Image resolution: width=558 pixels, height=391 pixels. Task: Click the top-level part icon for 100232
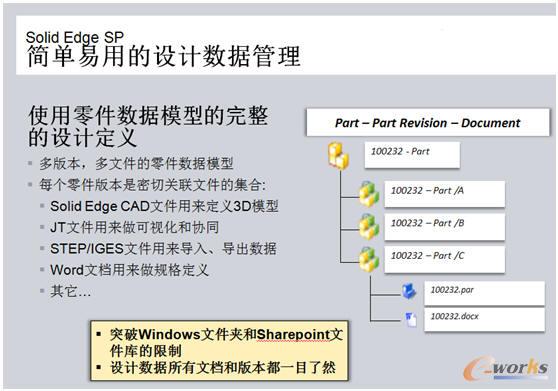[338, 155]
